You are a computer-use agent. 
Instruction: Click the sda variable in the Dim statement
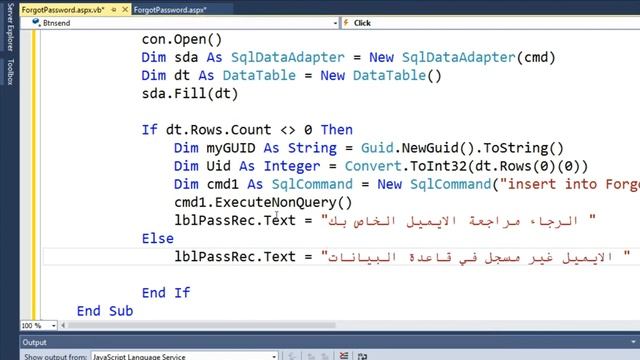[186, 58]
